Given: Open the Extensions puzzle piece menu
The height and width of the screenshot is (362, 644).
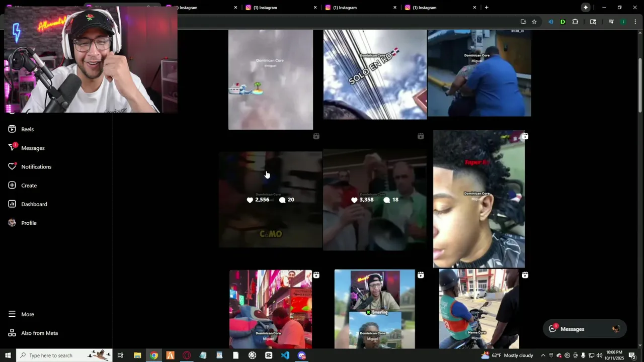Looking at the screenshot, I should coord(575,22).
